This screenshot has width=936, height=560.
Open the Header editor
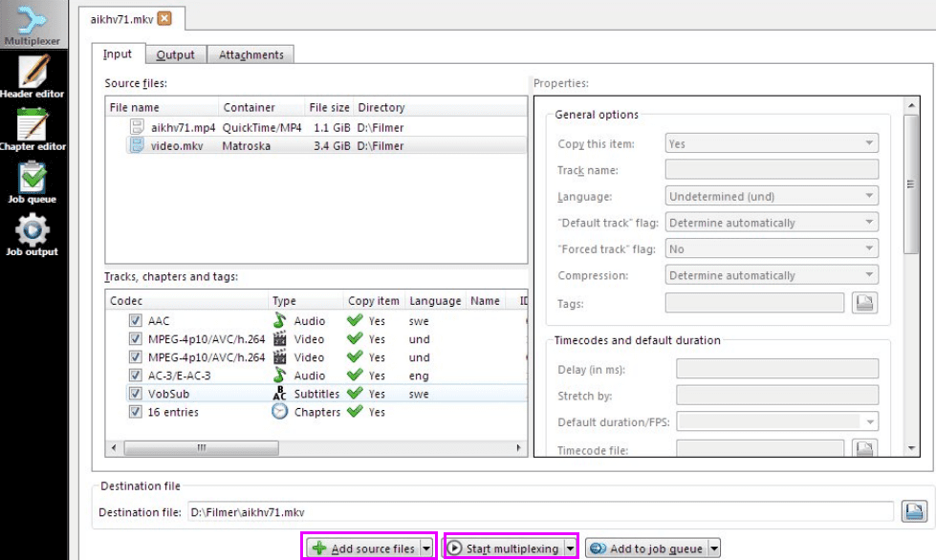33,76
